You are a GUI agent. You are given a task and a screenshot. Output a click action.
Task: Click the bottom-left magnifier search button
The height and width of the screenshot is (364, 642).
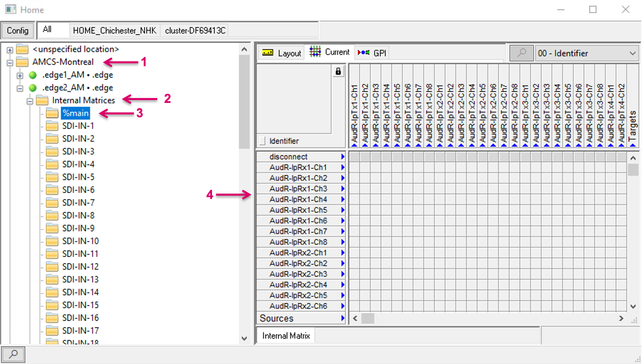tap(13, 354)
